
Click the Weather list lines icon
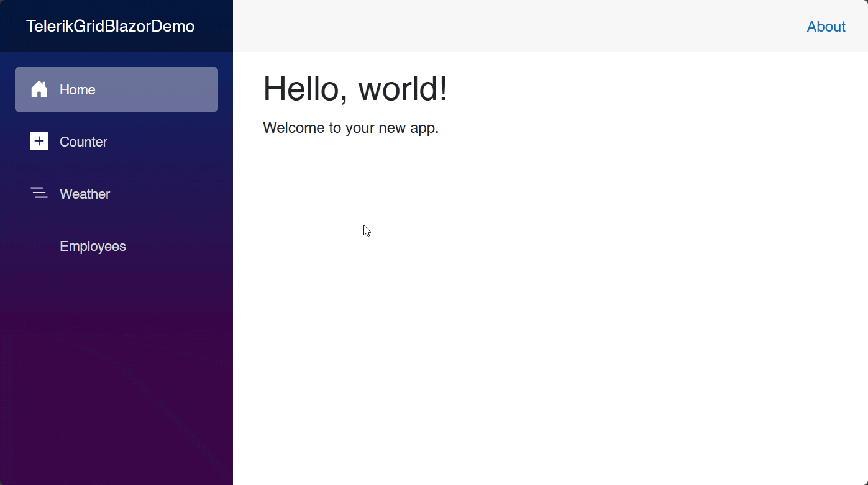39,194
